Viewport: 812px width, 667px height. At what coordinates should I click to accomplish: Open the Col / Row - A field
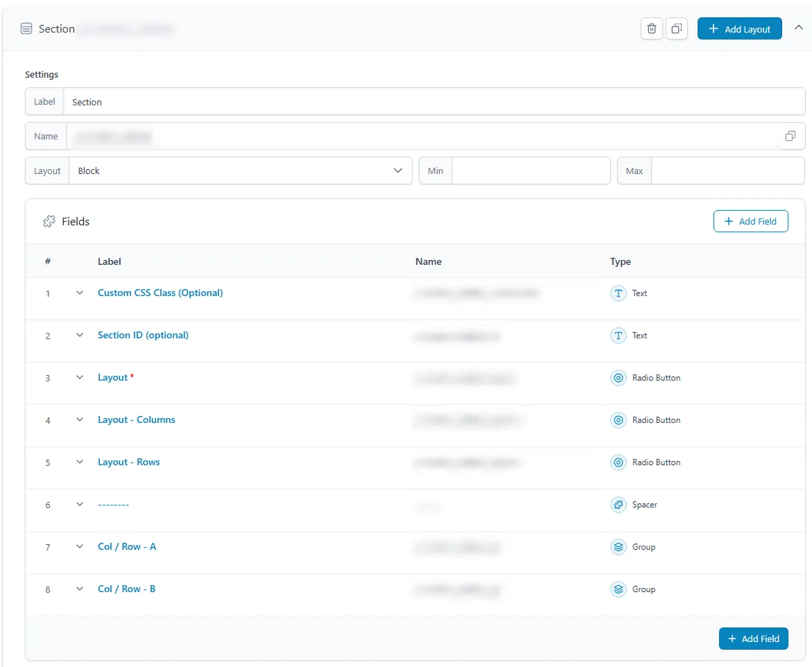tap(127, 546)
